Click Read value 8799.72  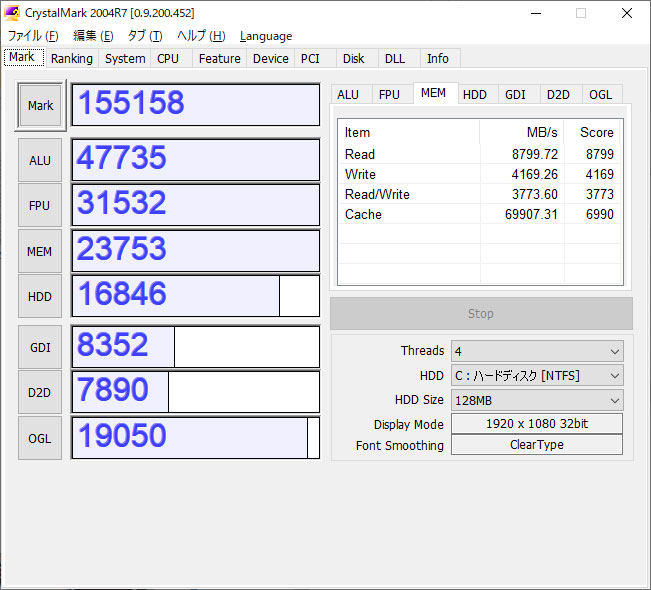click(x=535, y=154)
